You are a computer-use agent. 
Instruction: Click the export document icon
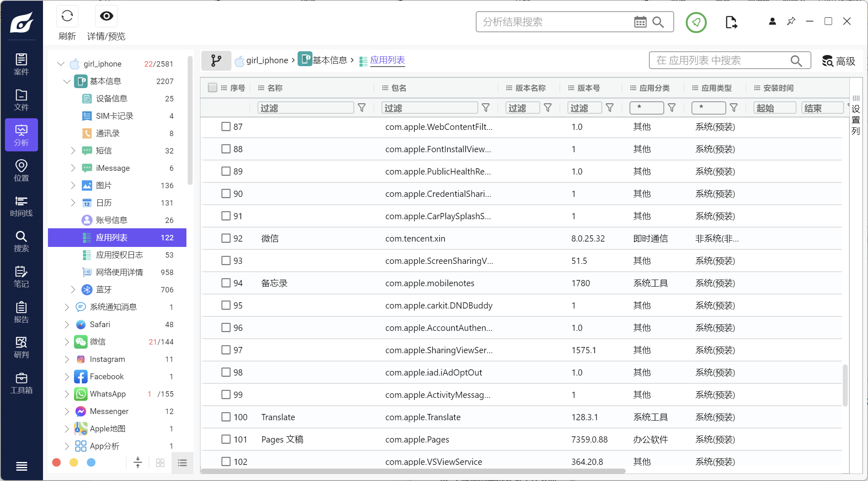[731, 22]
